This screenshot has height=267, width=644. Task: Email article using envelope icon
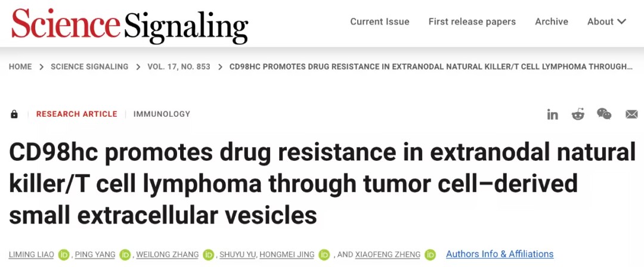click(631, 114)
